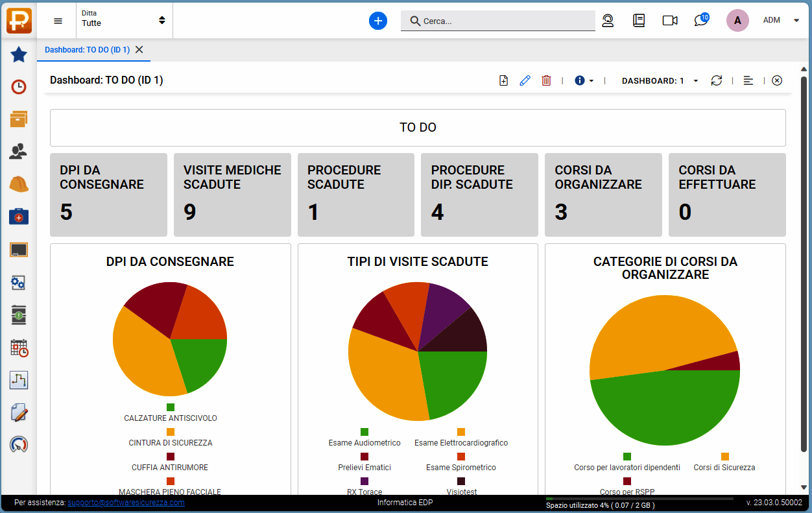This screenshot has height=513, width=812.
Task: Expand the info icon dropdown
Action: 584,80
